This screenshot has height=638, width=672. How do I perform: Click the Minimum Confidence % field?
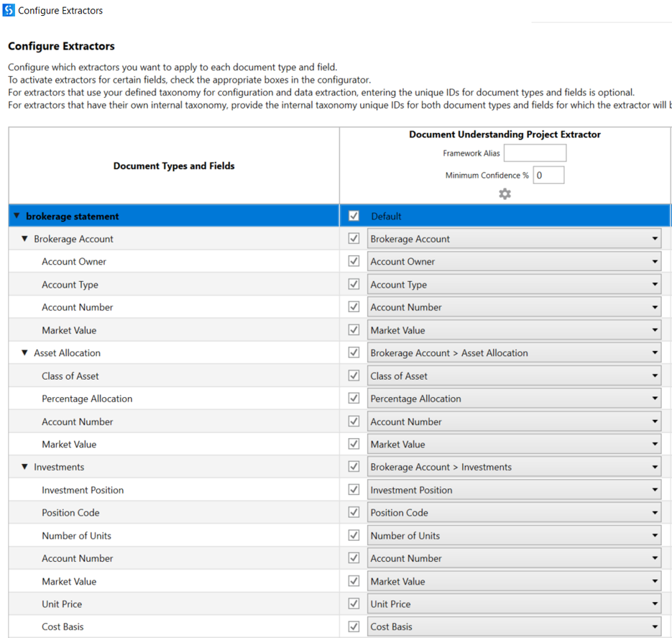(548, 174)
